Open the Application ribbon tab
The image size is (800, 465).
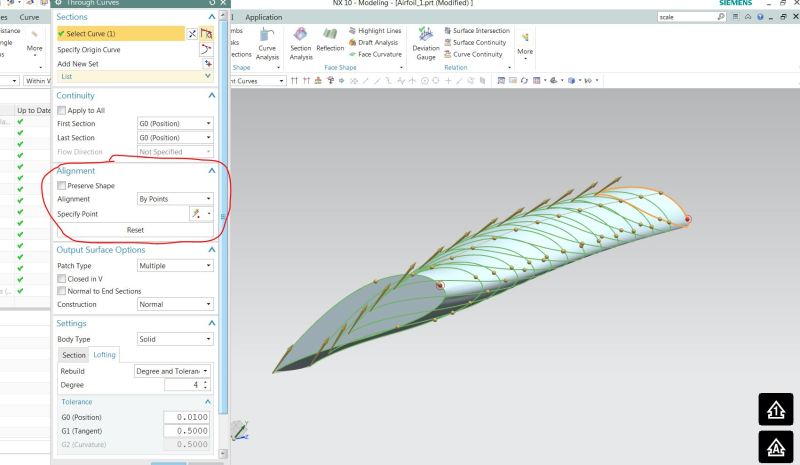pos(263,17)
